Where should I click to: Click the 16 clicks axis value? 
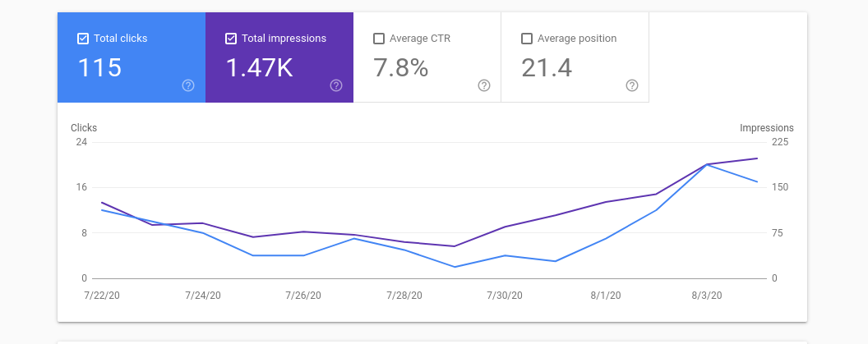tap(81, 187)
